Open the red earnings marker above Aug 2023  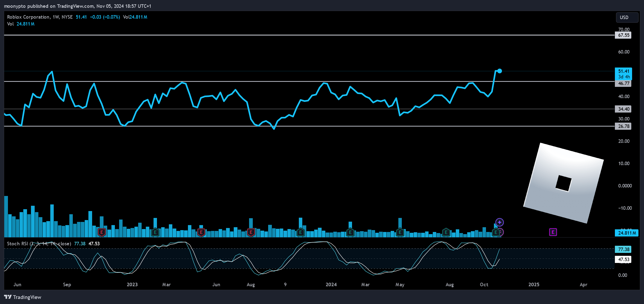(x=251, y=232)
